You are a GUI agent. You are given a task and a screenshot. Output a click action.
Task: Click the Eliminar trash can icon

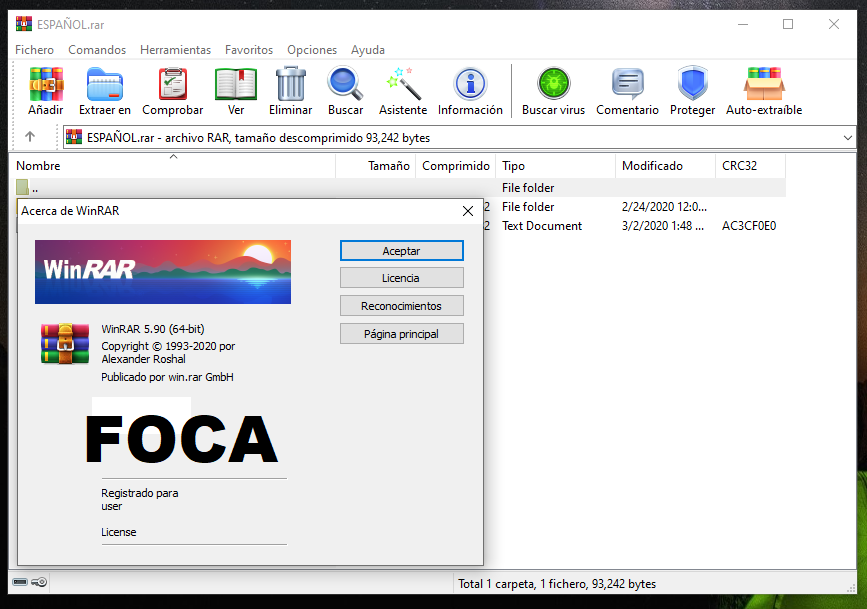[290, 84]
